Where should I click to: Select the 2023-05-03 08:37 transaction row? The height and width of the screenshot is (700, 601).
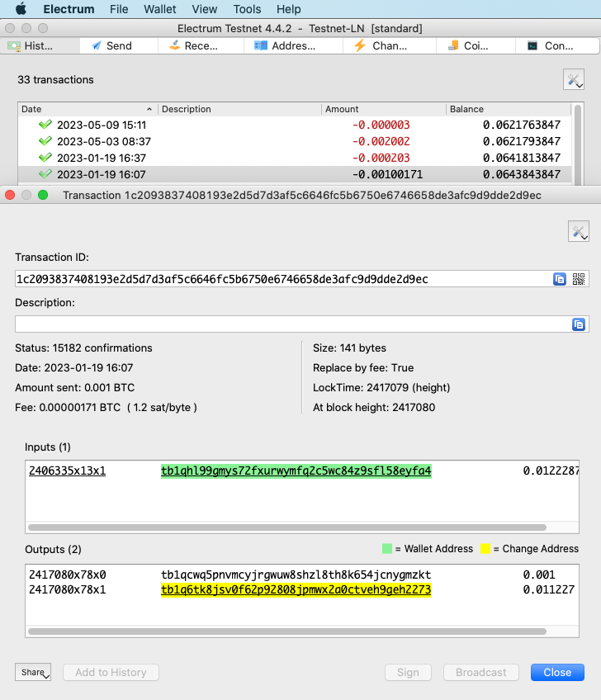tap(295, 141)
